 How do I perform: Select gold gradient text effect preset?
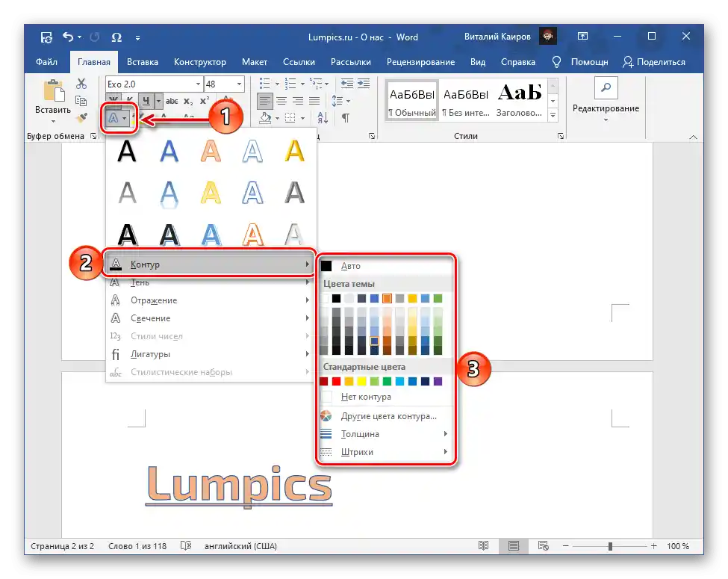(x=294, y=152)
